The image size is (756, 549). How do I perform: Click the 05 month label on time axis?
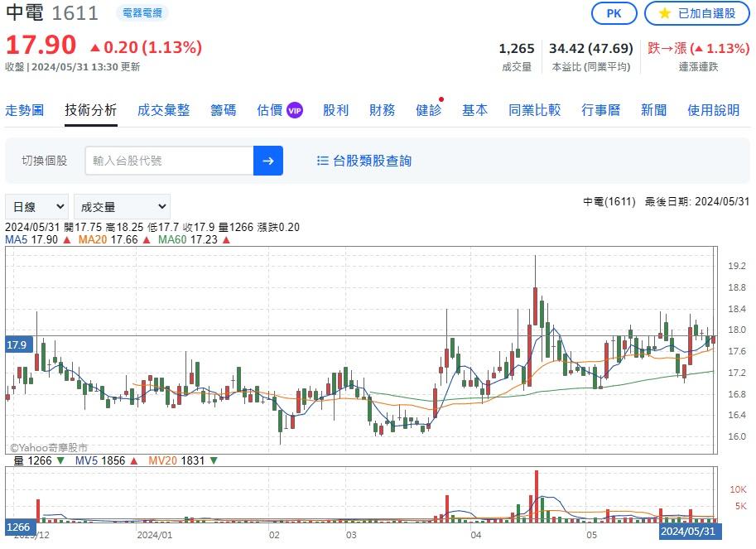[591, 535]
